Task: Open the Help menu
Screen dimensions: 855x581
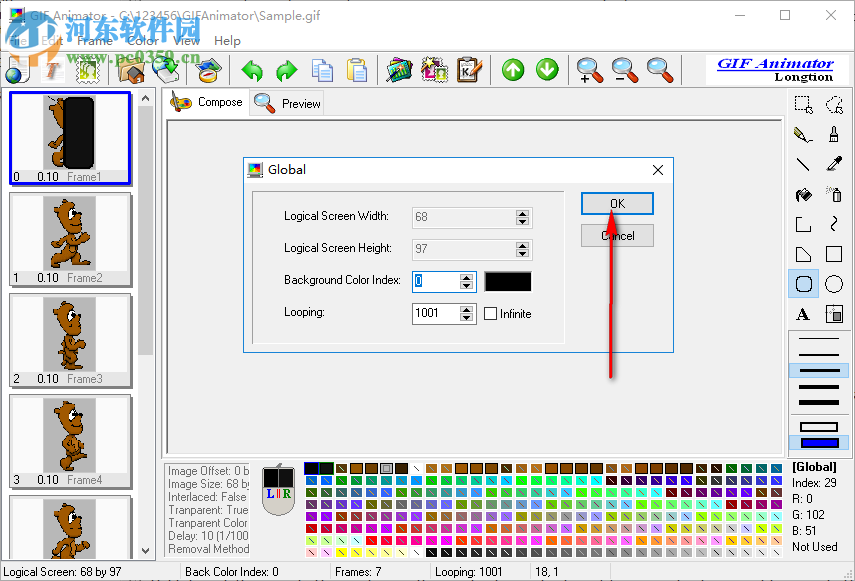Action: click(x=227, y=41)
